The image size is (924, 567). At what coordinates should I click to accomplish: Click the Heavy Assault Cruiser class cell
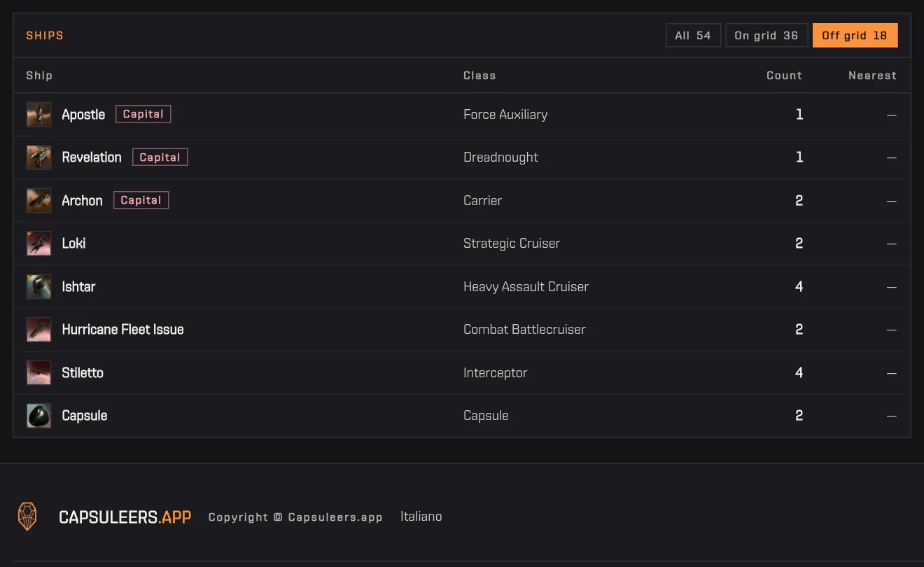coord(526,287)
